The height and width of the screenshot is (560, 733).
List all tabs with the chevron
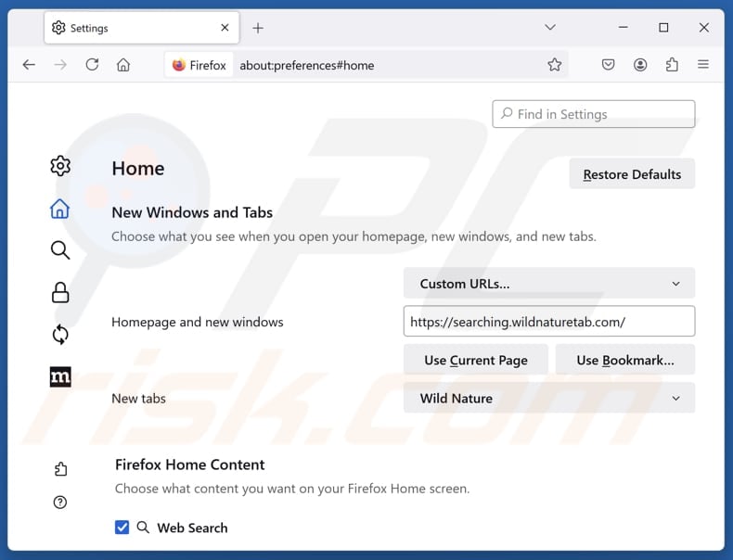[550, 27]
